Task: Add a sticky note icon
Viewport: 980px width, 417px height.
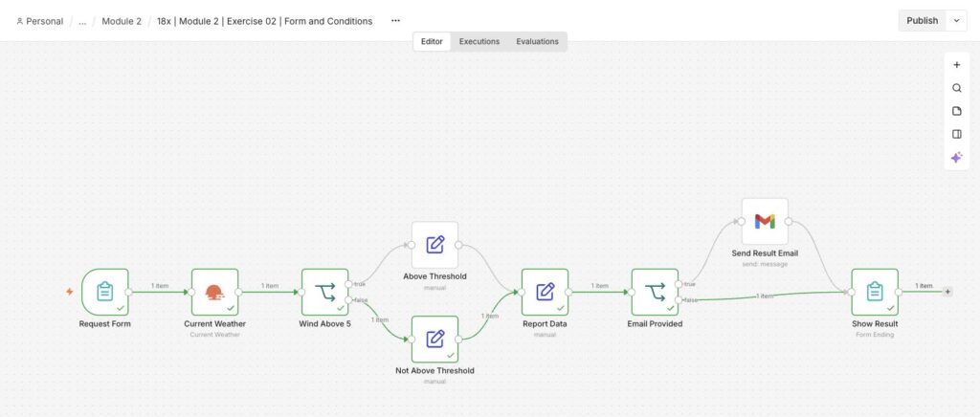Action: (x=956, y=111)
